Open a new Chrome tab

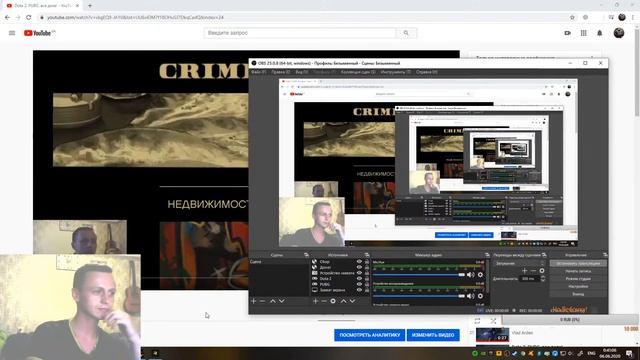pos(90,6)
